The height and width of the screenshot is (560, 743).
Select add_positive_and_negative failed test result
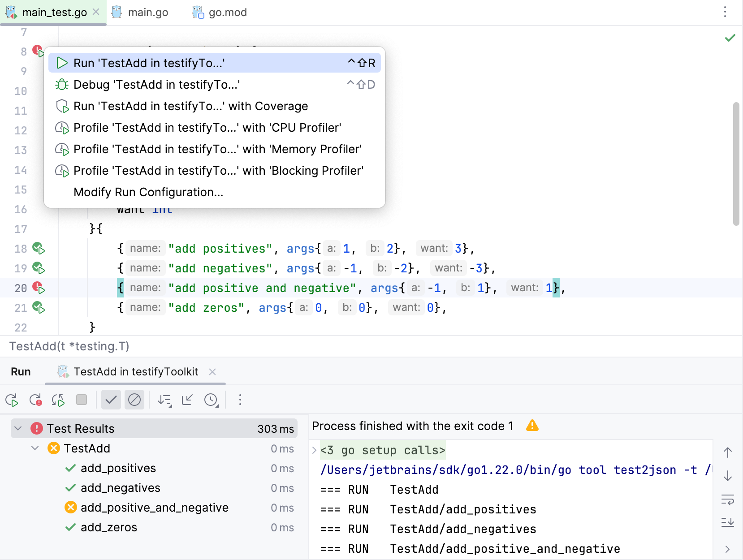click(154, 508)
